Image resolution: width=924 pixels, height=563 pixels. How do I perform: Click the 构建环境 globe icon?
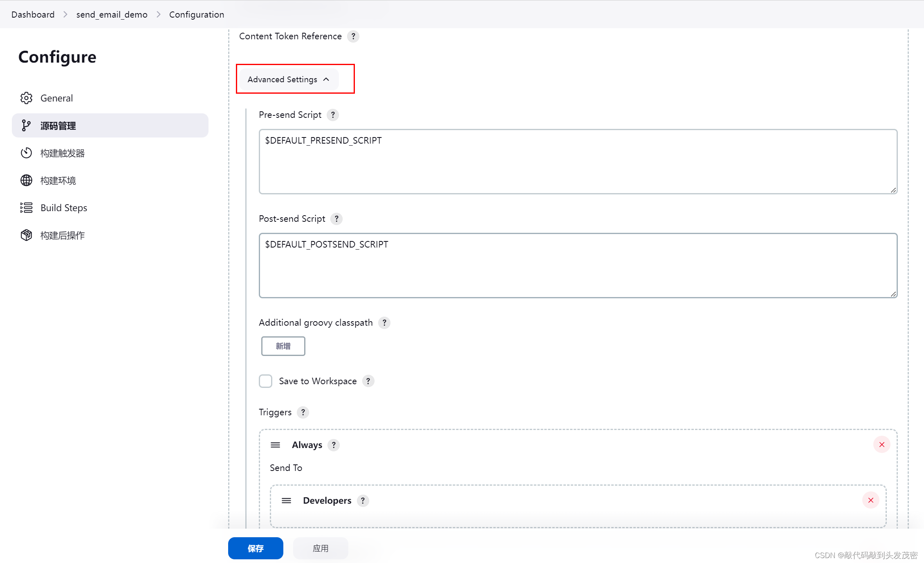pyautogui.click(x=26, y=180)
